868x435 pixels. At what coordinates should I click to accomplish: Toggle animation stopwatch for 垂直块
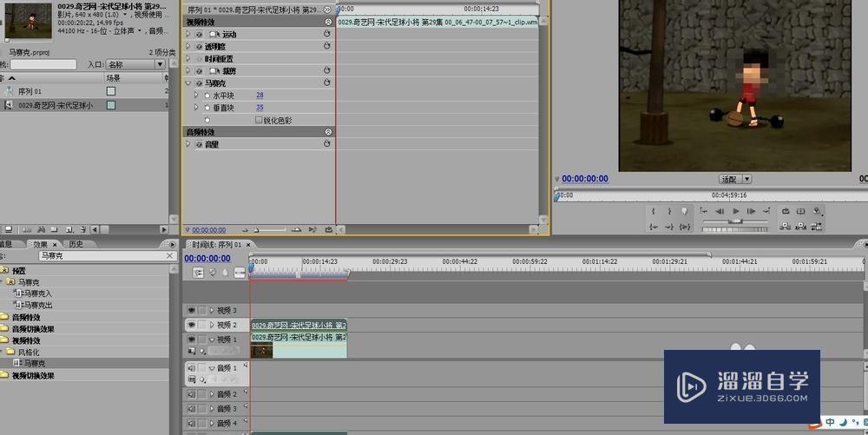pyautogui.click(x=207, y=108)
